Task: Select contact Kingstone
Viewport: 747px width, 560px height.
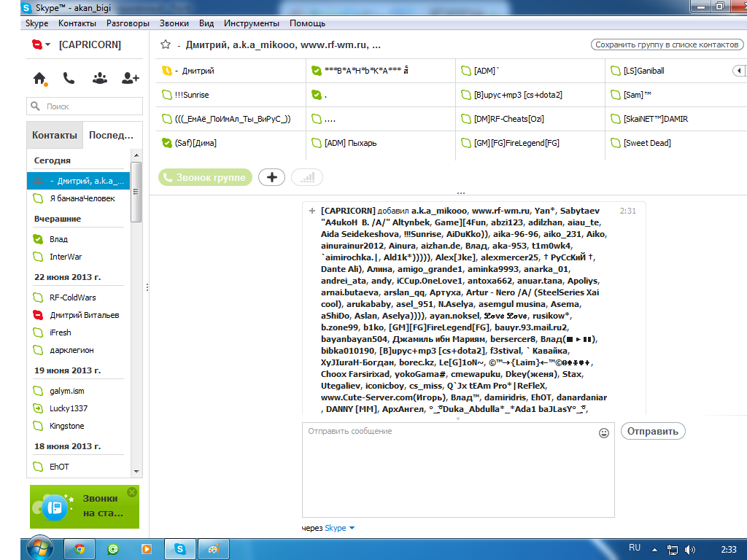Action: pyautogui.click(x=78, y=426)
